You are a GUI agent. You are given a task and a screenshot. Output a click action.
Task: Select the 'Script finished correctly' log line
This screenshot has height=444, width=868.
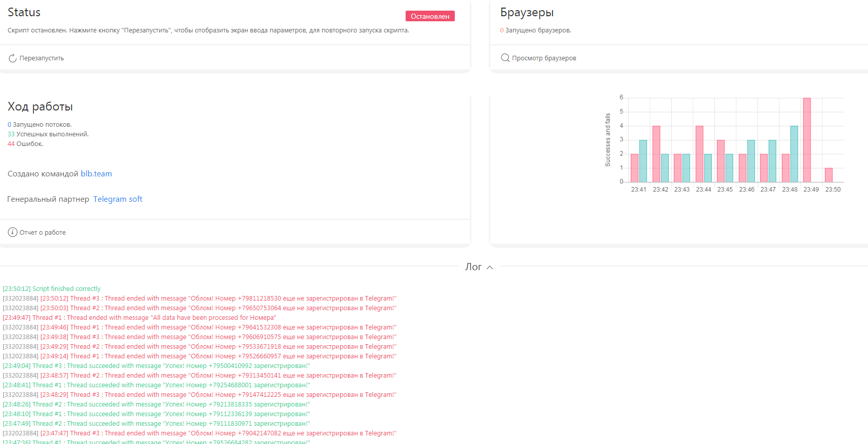click(52, 289)
